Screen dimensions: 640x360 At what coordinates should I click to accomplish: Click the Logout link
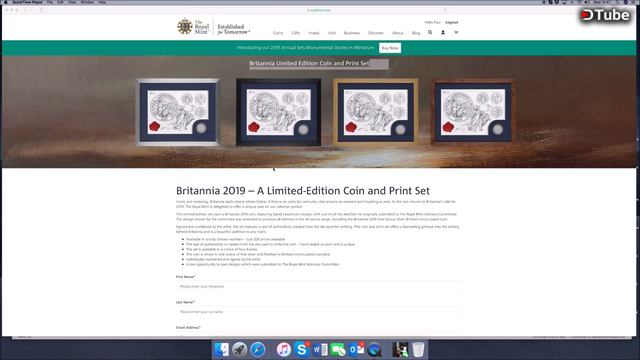(x=451, y=22)
